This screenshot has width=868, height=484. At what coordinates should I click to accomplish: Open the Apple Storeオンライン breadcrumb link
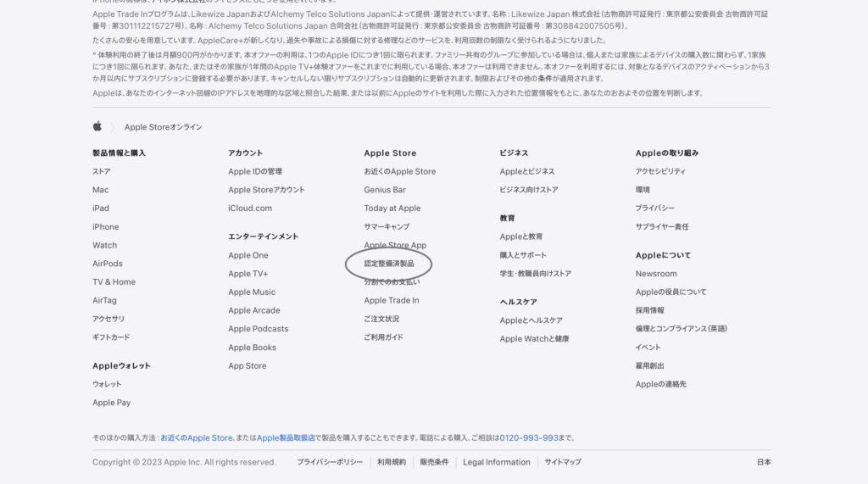pos(164,127)
